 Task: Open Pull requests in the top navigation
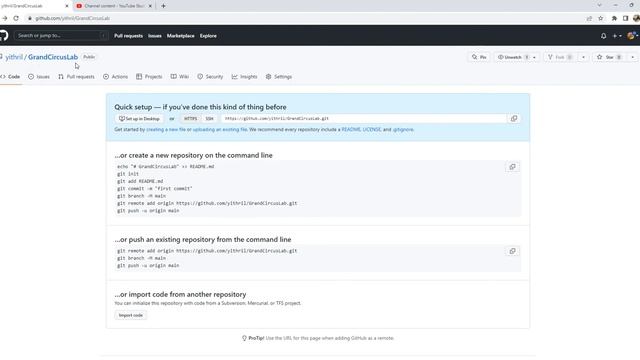click(x=128, y=36)
